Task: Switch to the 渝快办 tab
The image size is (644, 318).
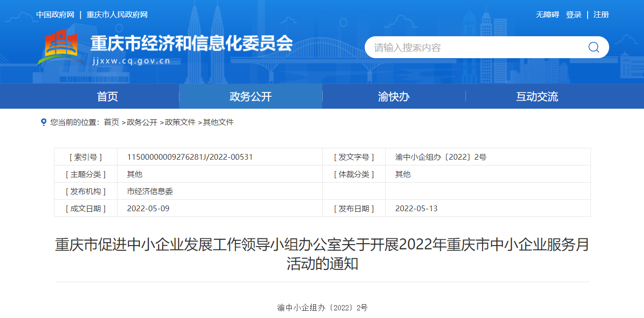Action: coord(394,97)
